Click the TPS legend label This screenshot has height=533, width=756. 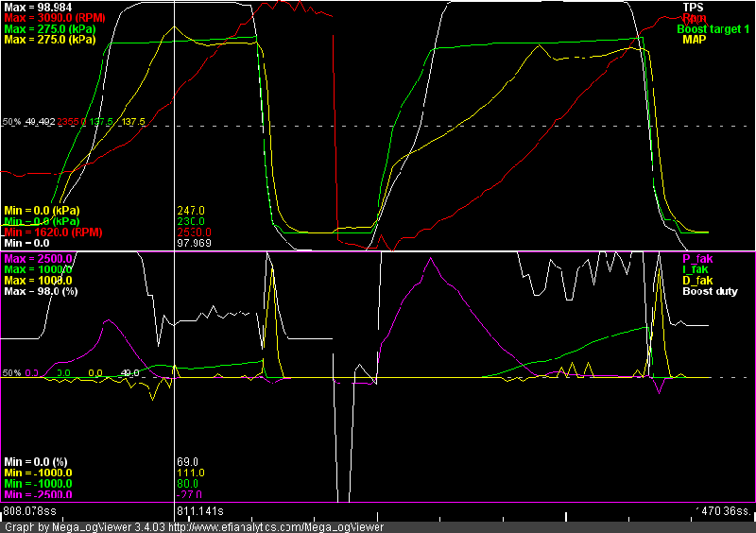click(x=694, y=7)
